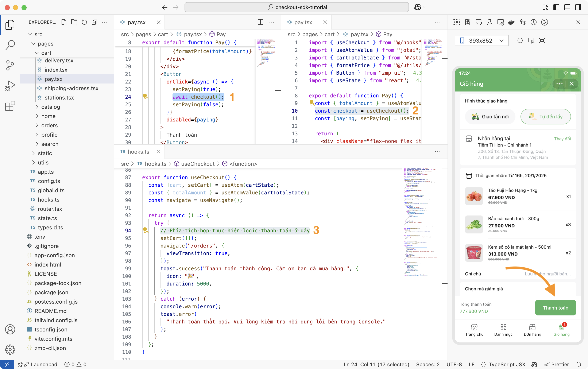Open the Đơn hàng tab in app preview
This screenshot has height=369, width=588.
(532, 330)
